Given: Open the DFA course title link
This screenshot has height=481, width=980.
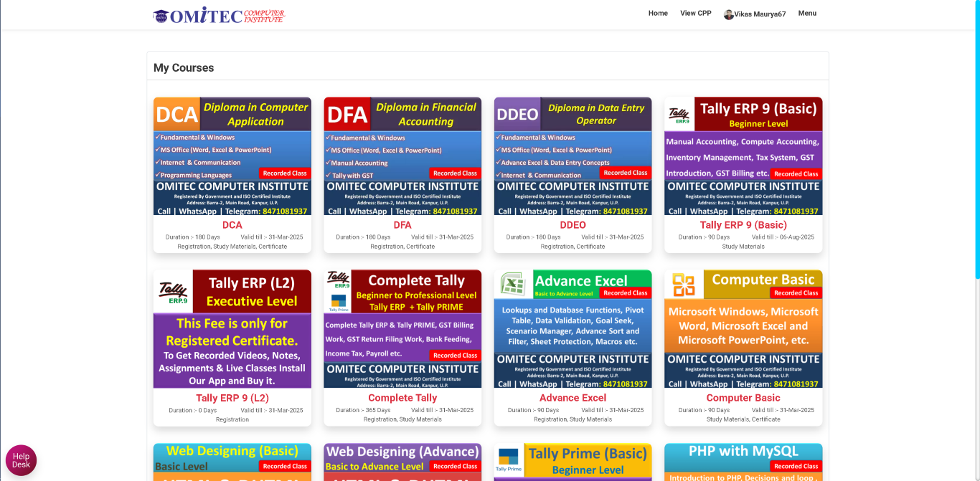Looking at the screenshot, I should pos(402,225).
